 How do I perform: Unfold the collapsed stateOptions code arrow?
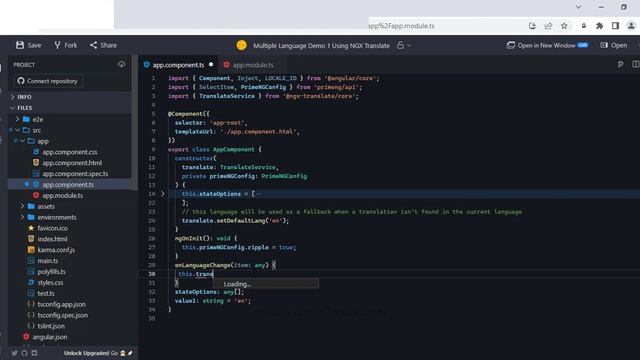coord(162,194)
